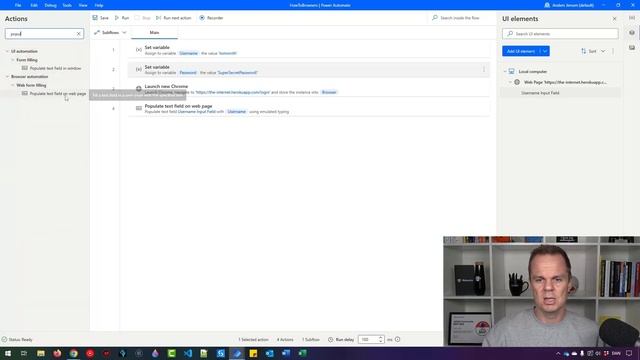Clear the actions search box with X
Viewport: 640px width, 360px height.
click(x=79, y=34)
